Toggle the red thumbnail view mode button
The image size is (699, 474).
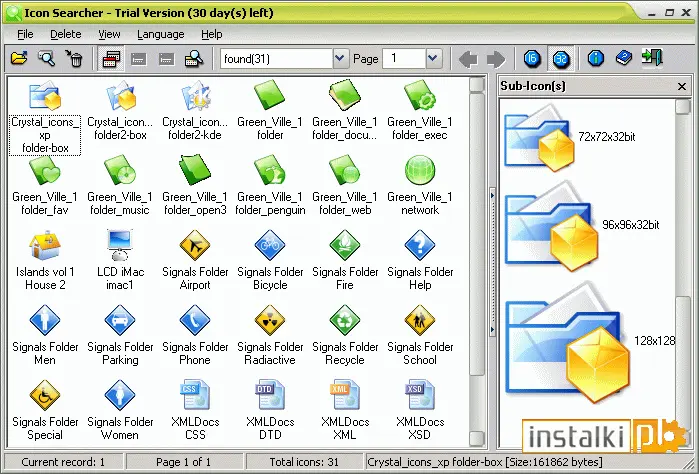[111, 58]
